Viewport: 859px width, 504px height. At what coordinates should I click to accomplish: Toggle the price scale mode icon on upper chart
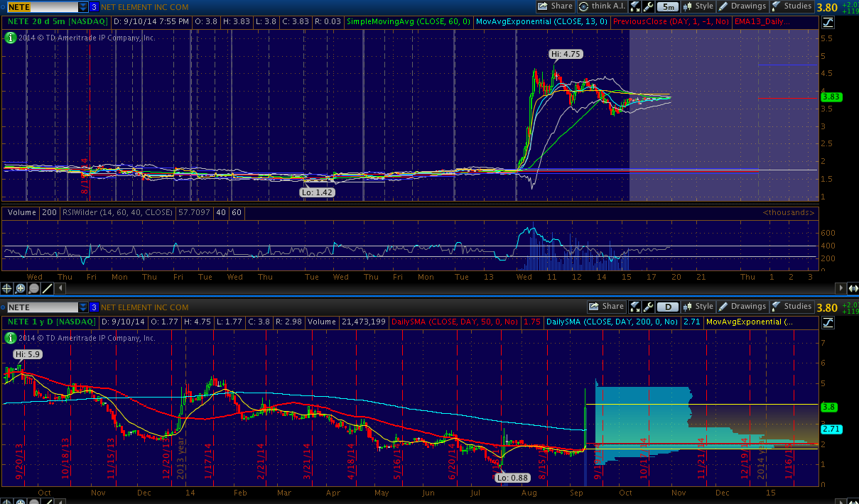click(x=828, y=22)
